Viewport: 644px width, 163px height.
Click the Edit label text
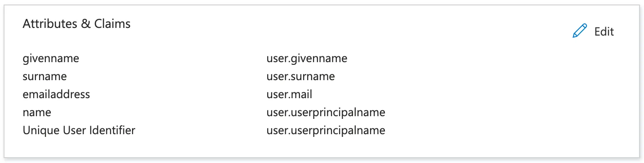pyautogui.click(x=604, y=32)
